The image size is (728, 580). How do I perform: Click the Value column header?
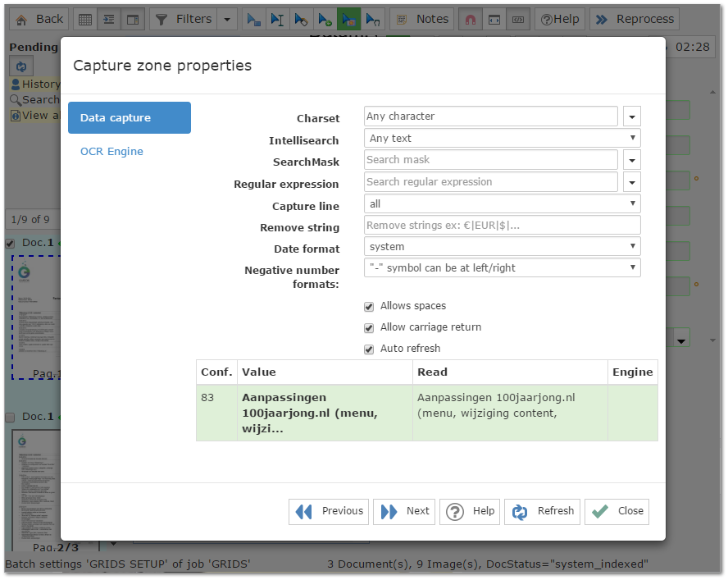click(325, 372)
